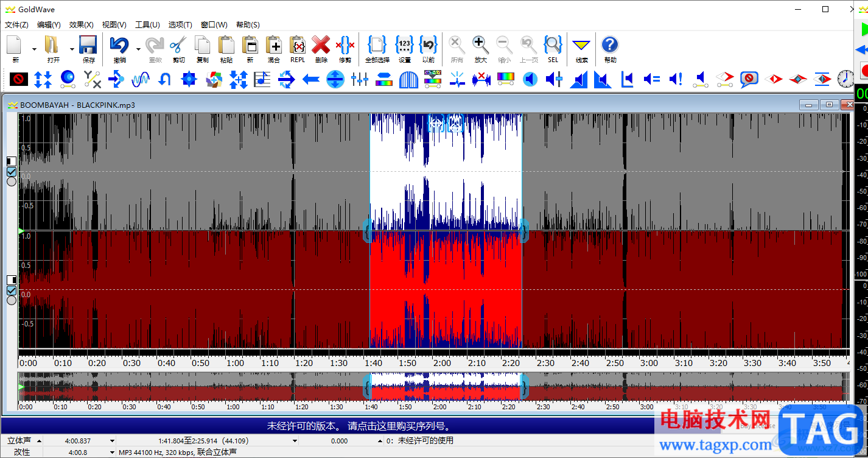
Task: Select the left channel round radio button
Action: pos(12,181)
